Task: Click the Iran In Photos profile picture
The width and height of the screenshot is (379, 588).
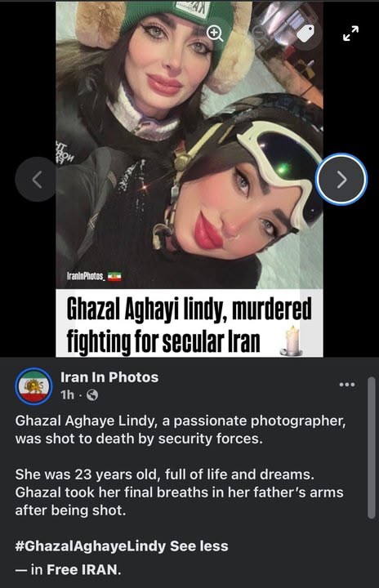Action: click(33, 386)
